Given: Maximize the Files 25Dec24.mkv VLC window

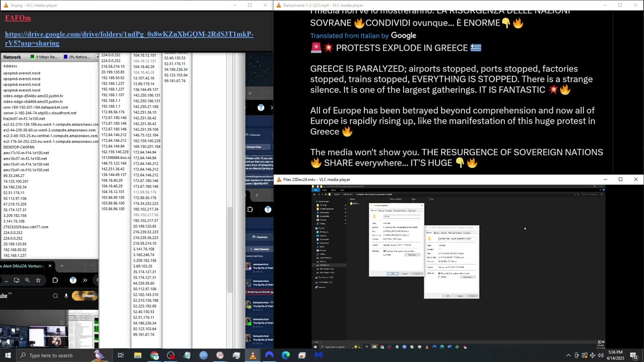Looking at the screenshot, I should (620, 179).
